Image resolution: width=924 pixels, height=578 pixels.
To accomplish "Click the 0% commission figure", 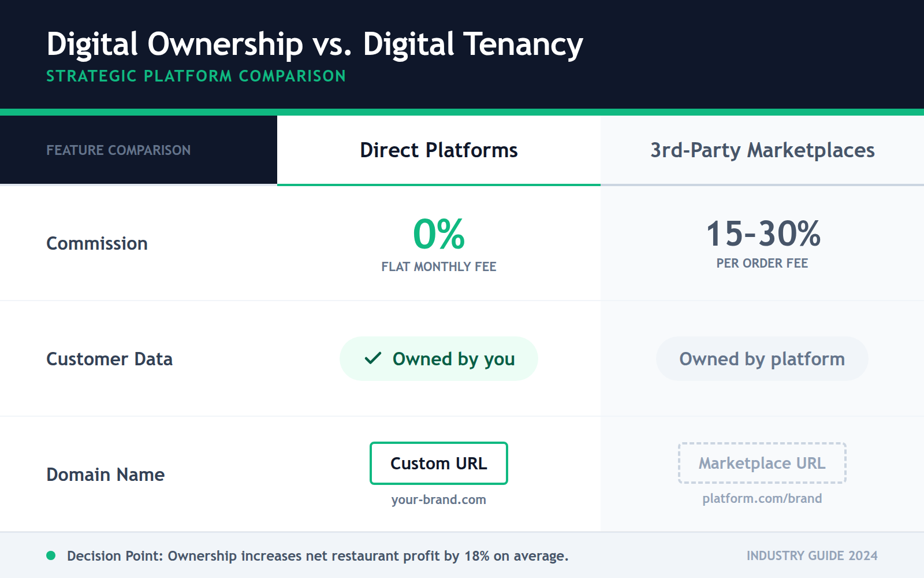I will pyautogui.click(x=438, y=235).
